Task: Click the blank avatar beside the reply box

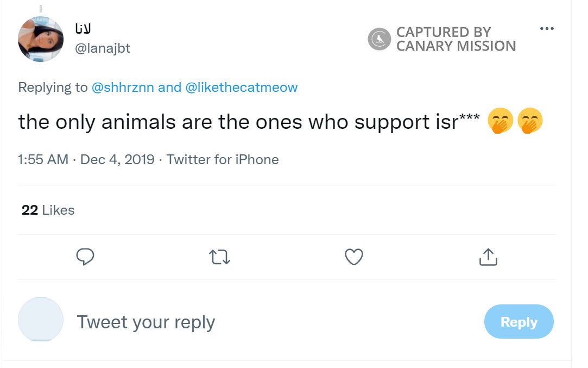Action: [x=41, y=319]
